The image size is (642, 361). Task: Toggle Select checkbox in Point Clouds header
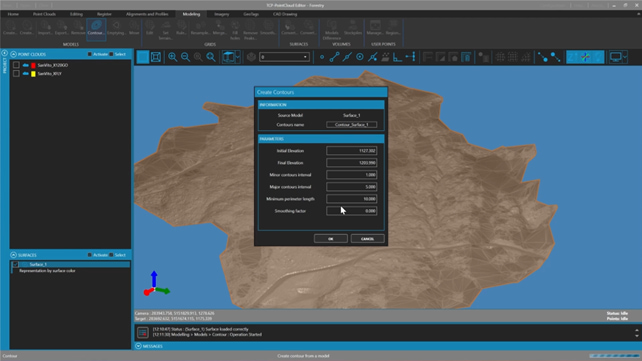111,54
